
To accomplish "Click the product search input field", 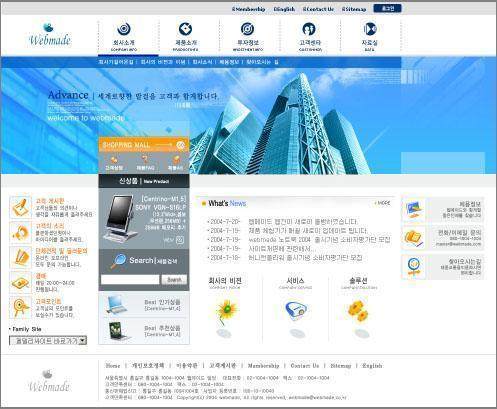I will tap(130, 279).
